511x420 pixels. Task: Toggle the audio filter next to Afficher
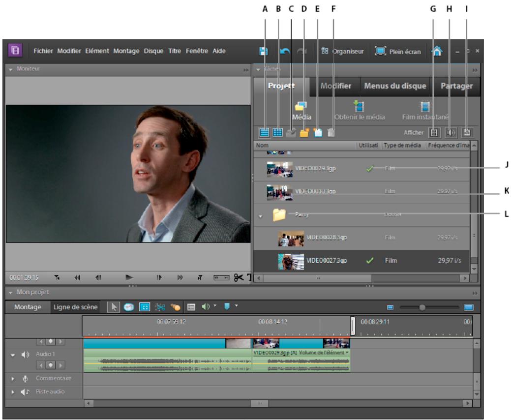(450, 133)
